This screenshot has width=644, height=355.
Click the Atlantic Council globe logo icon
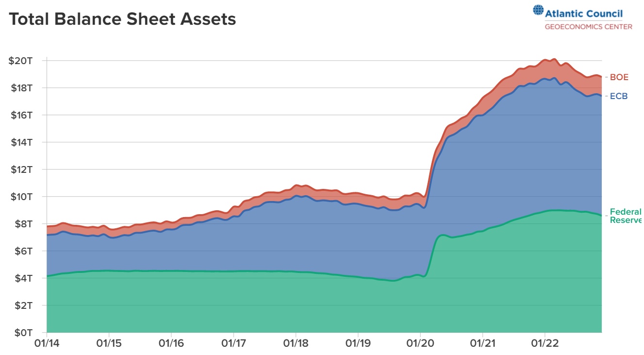click(538, 11)
